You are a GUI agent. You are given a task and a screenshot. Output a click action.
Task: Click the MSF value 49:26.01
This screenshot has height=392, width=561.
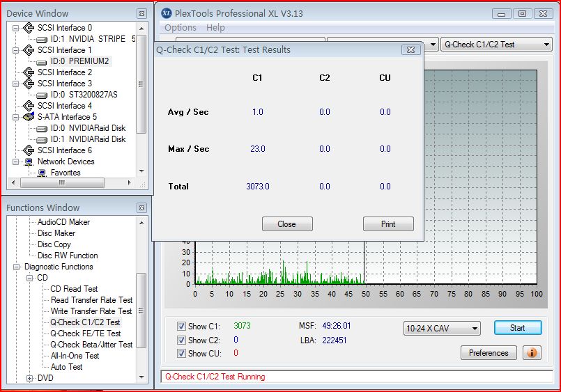tap(337, 326)
